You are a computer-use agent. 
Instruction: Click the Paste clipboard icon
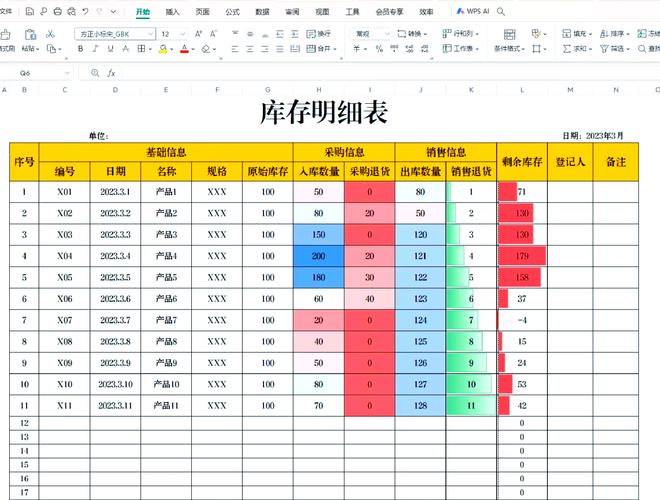tap(30, 34)
